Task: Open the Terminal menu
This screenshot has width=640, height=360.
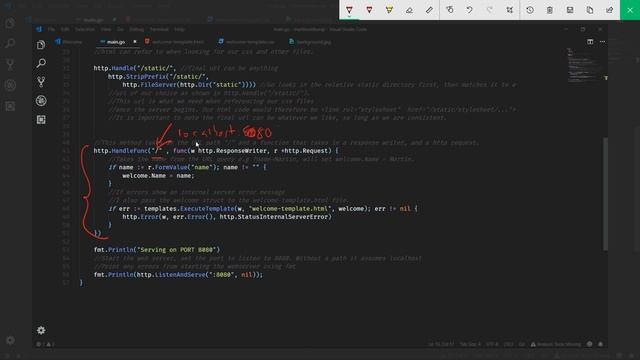Action: point(159,29)
